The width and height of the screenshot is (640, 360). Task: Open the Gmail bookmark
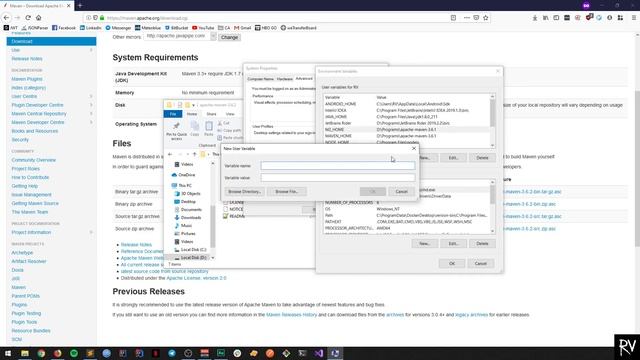coord(242,28)
